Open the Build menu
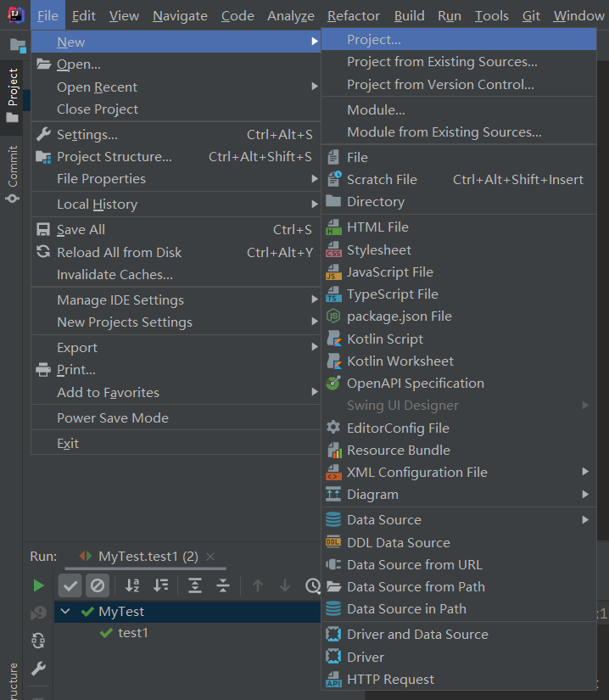 (x=409, y=15)
